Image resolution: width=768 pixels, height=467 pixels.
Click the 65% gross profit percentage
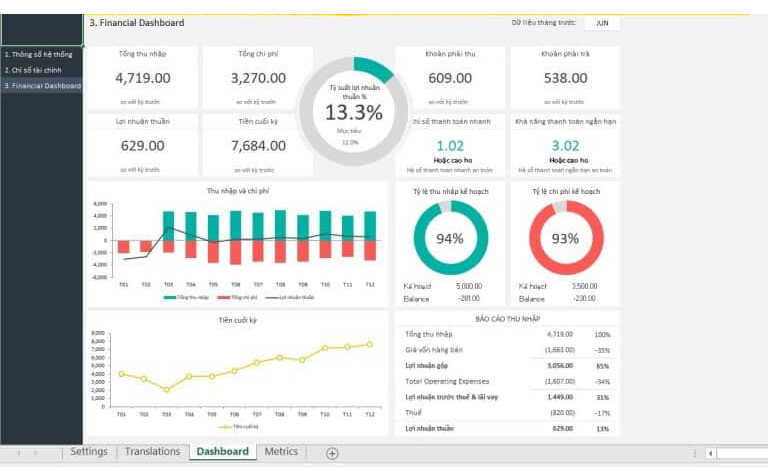coord(603,366)
